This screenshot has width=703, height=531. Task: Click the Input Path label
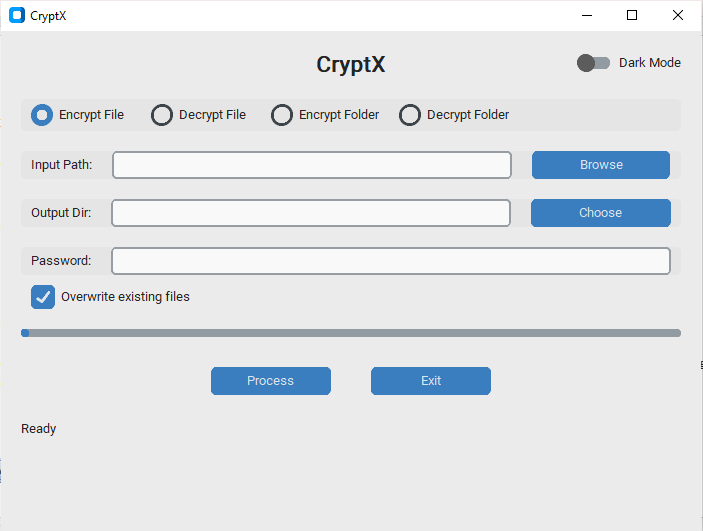[61, 165]
